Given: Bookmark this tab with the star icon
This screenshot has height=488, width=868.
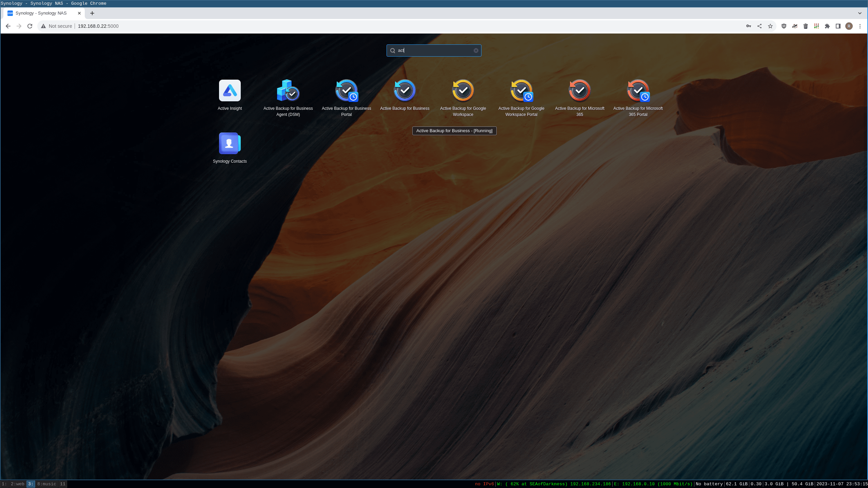Looking at the screenshot, I should [770, 26].
